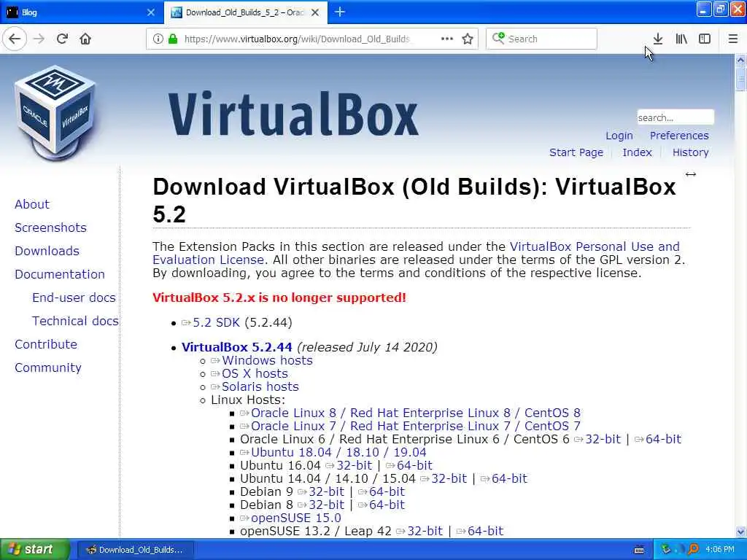Show site information icon in address bar
The height and width of the screenshot is (560, 747).
[158, 39]
